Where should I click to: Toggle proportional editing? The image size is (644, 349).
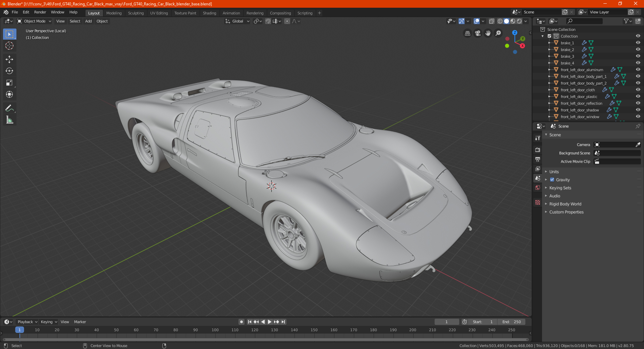pyautogui.click(x=287, y=21)
